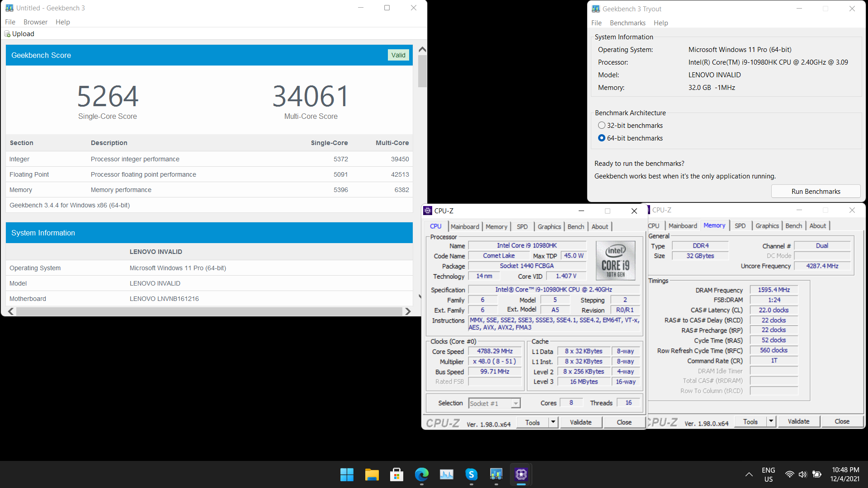Click Geekbench 3 Tryout title bar icon
The width and height of the screenshot is (868, 488).
(x=596, y=9)
